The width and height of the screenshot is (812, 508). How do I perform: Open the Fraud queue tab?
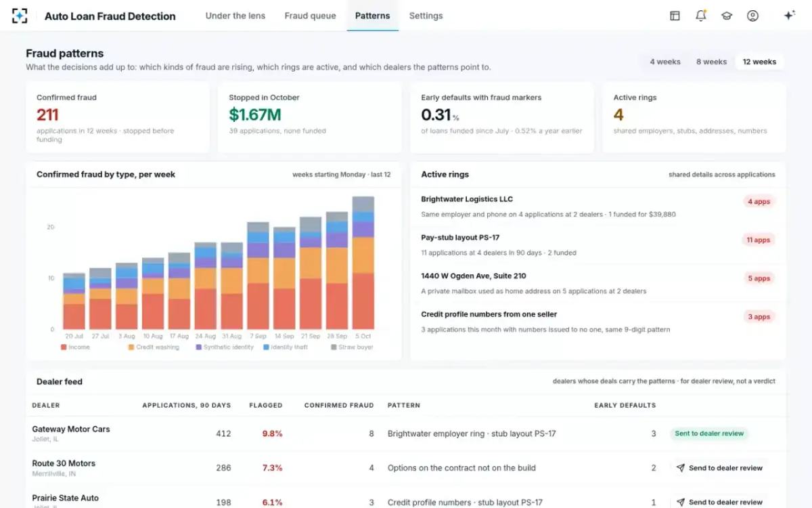(310, 16)
